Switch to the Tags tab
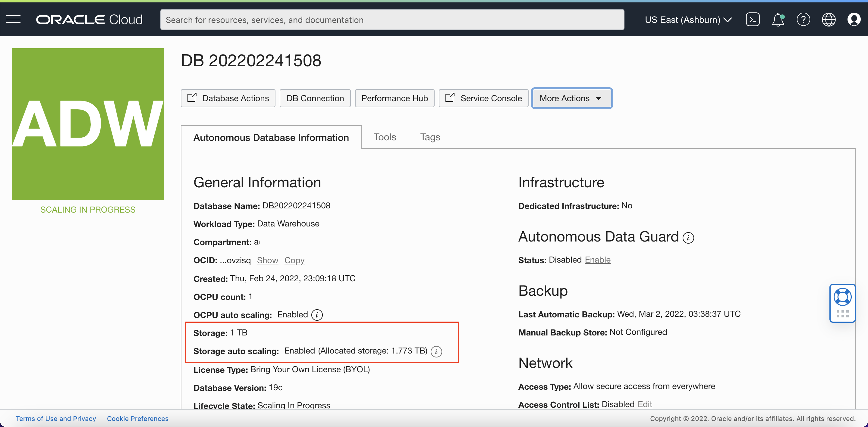 [x=429, y=137]
